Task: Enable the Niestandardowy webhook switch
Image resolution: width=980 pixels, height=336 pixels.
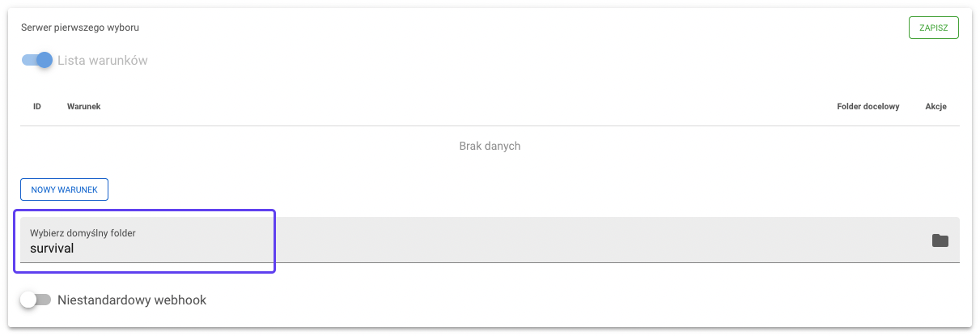Action: [x=36, y=300]
